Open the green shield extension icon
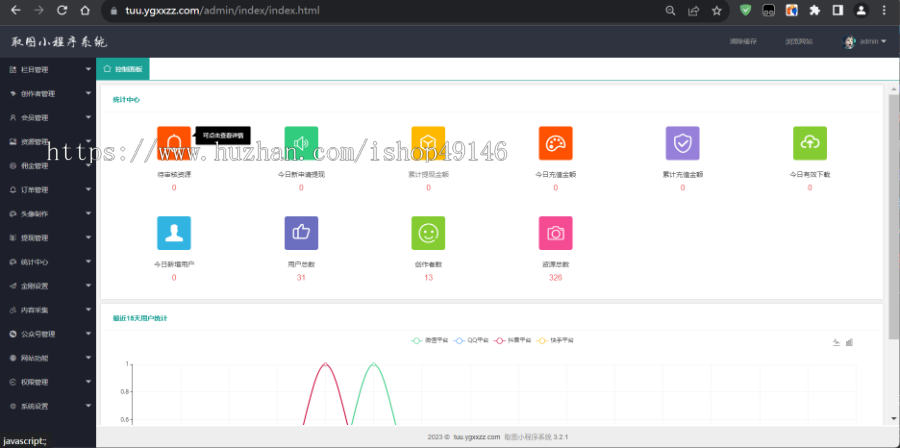This screenshot has height=448, width=900. pos(746,10)
